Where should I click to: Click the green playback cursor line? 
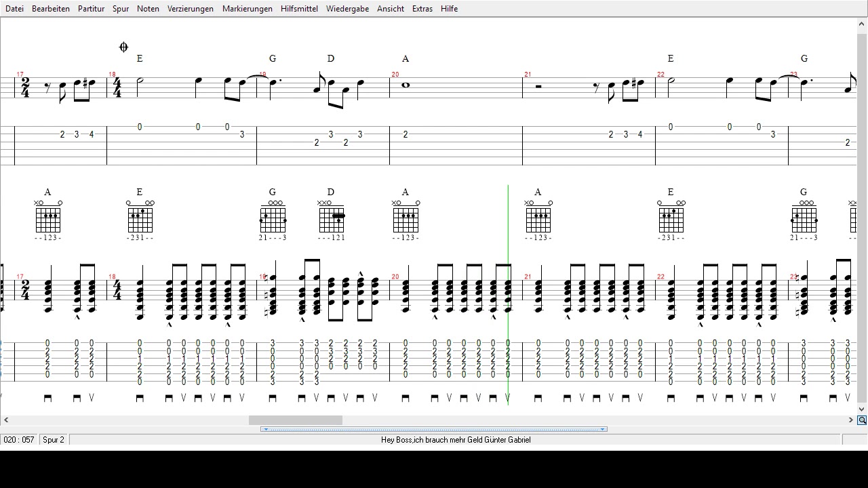509,295
